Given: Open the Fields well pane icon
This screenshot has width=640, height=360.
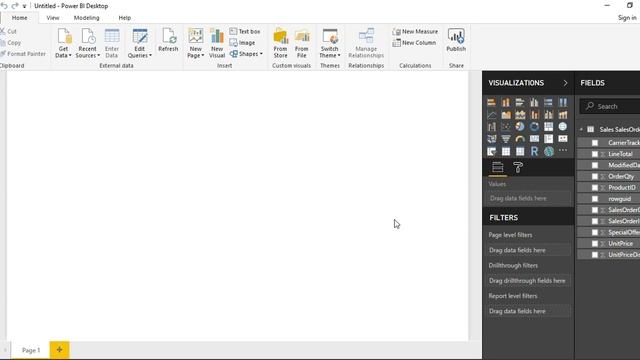Looking at the screenshot, I should 498,167.
